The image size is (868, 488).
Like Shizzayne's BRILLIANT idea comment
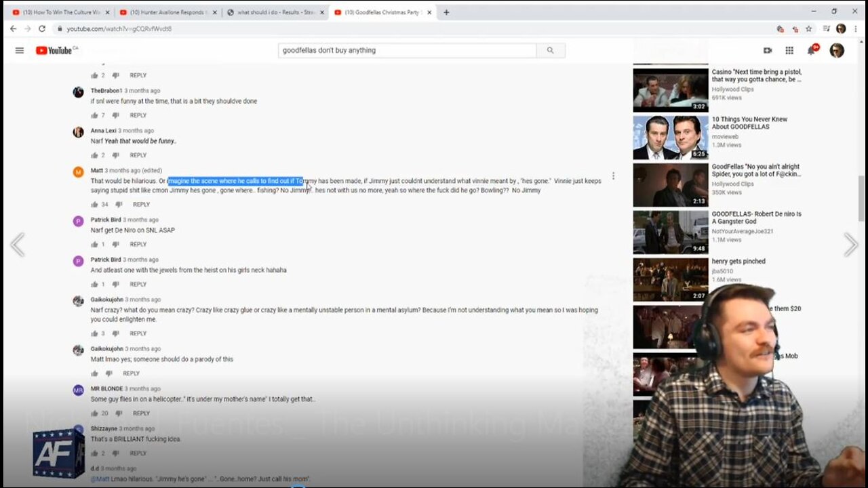(x=95, y=453)
